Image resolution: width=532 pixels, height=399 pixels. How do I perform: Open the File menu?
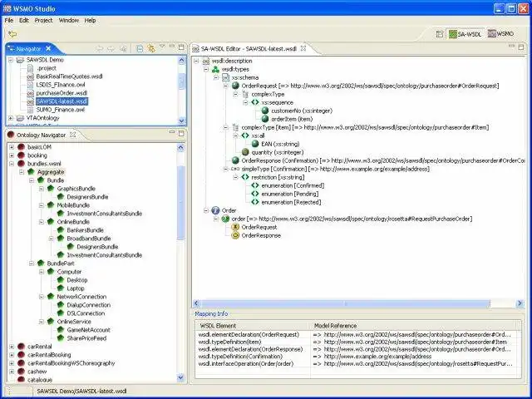point(9,20)
